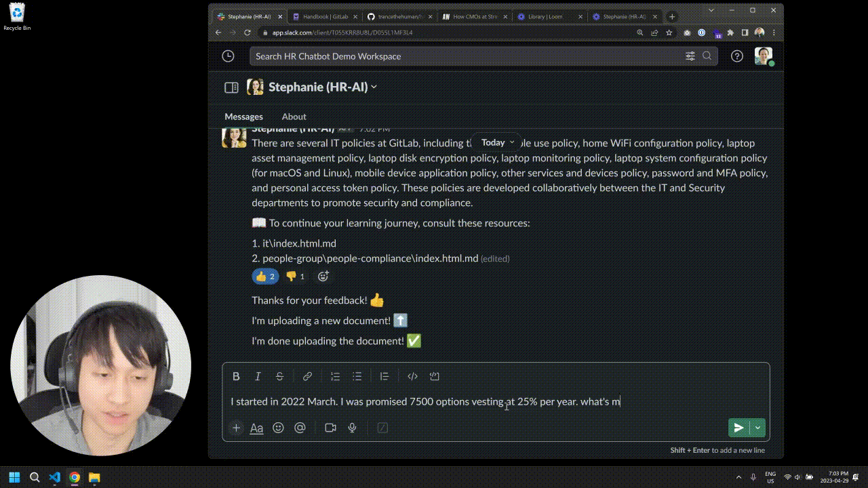Screen dimensions: 868x488
Task: Add a new reaction to the message
Action: 323,276
